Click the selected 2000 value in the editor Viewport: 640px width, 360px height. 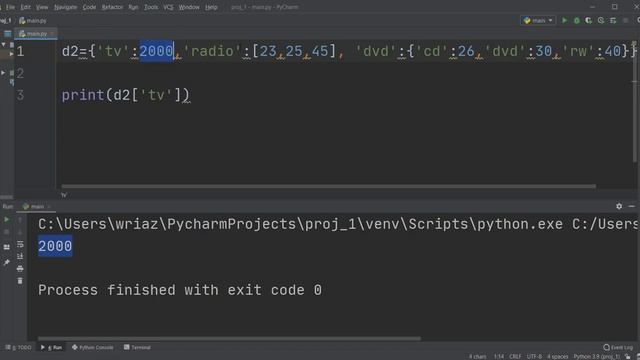[156, 51]
